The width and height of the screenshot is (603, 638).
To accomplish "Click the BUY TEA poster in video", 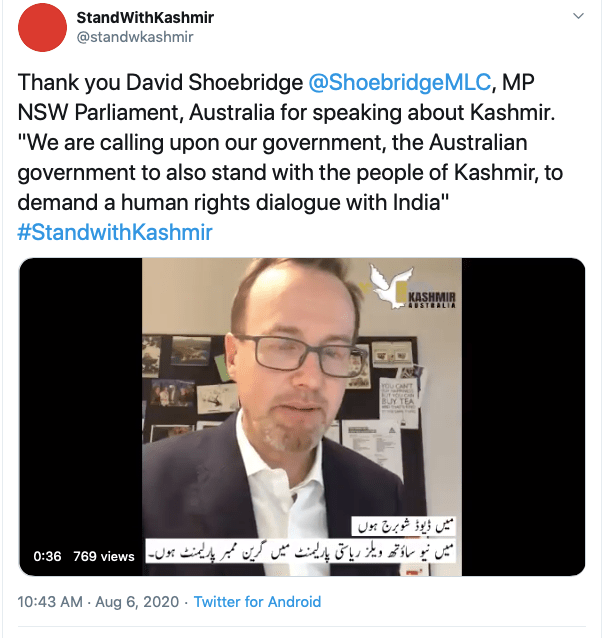I will [x=399, y=399].
